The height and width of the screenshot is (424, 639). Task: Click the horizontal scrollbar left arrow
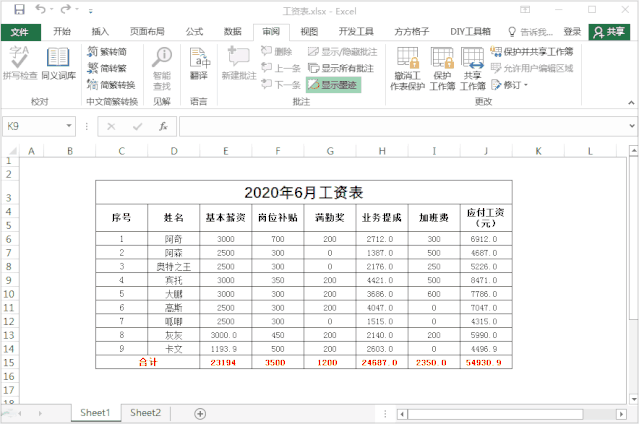click(402, 414)
